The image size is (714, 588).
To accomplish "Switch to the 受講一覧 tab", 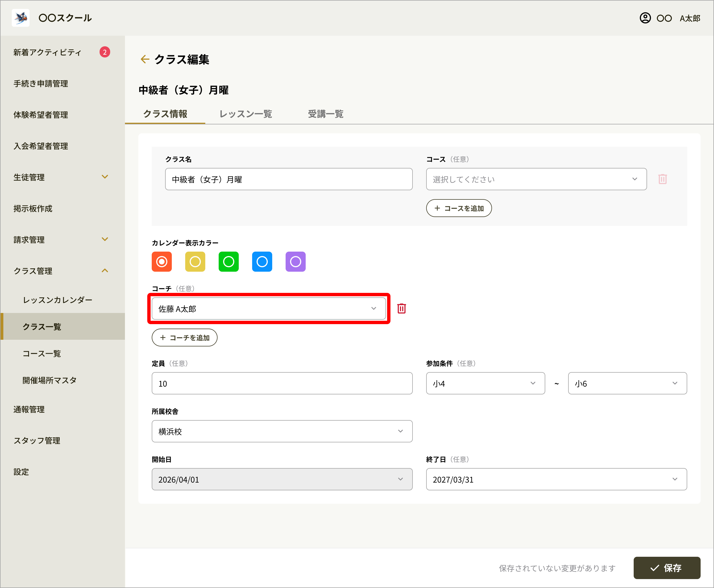I will (326, 114).
